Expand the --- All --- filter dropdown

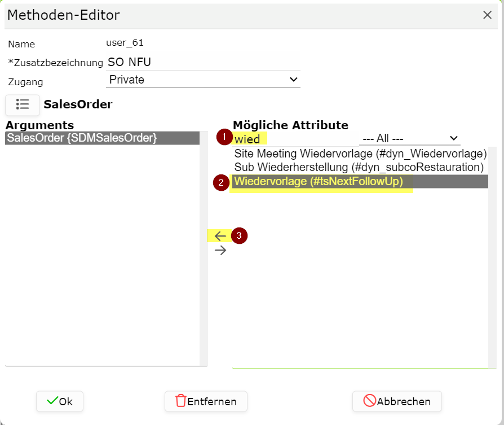410,139
